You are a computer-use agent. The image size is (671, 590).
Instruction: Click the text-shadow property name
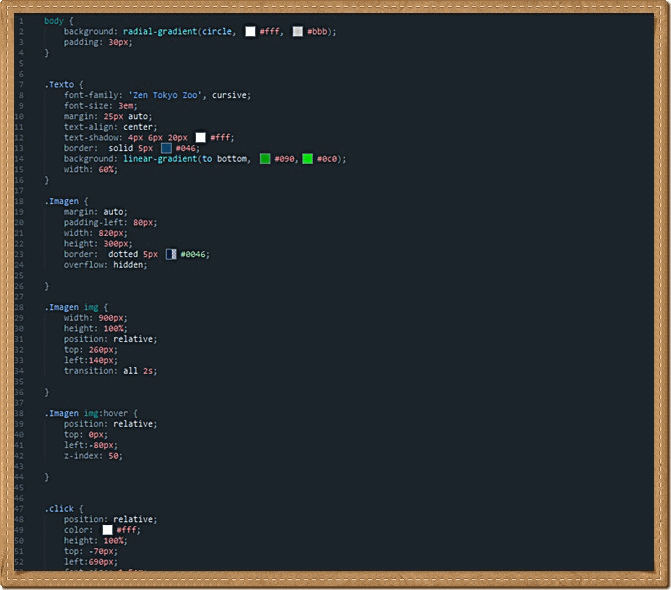tap(91, 137)
